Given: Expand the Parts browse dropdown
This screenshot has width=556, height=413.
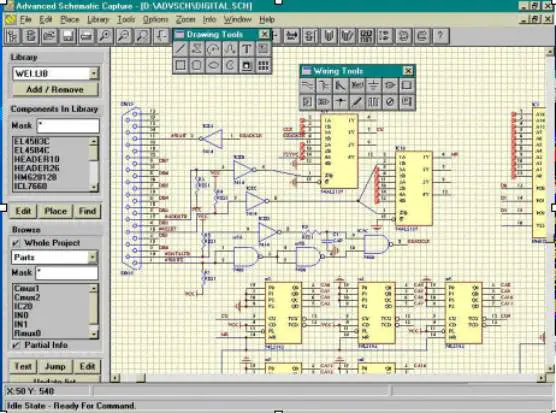Looking at the screenshot, I should pyautogui.click(x=93, y=257).
